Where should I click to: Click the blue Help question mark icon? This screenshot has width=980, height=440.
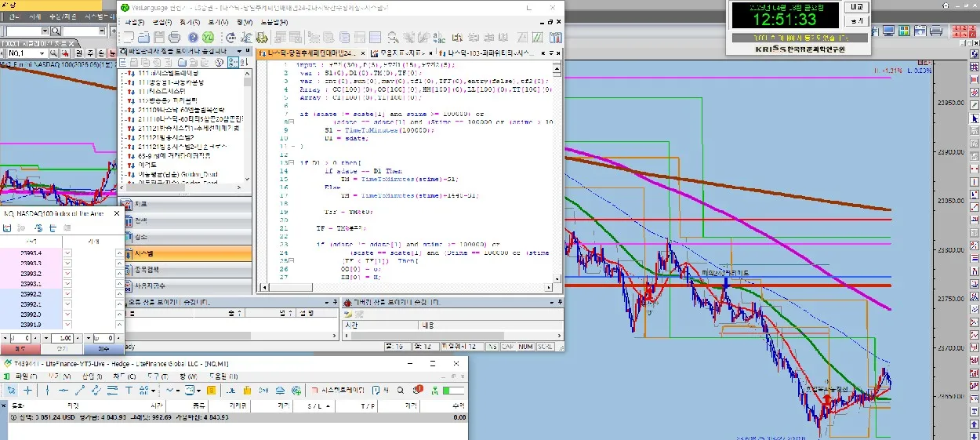[193, 36]
